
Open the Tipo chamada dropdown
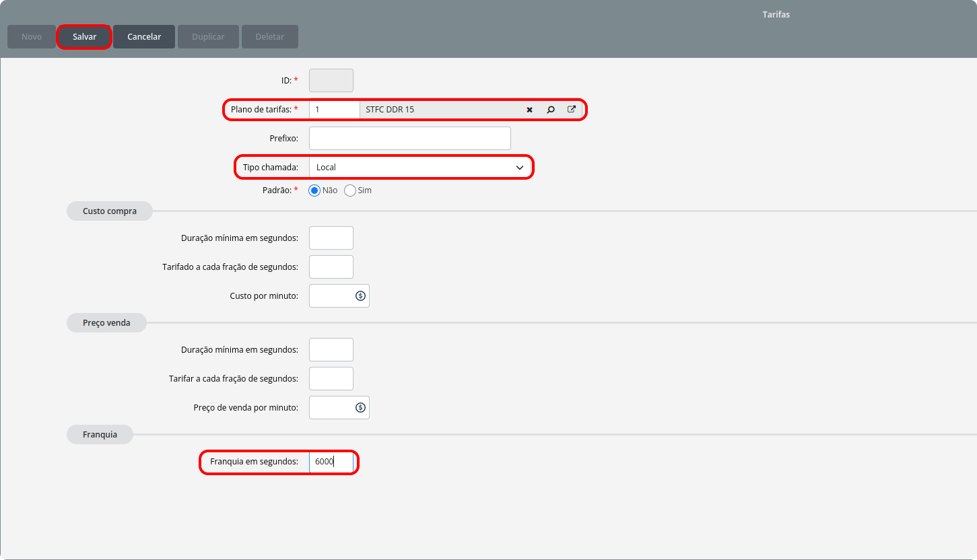(420, 167)
